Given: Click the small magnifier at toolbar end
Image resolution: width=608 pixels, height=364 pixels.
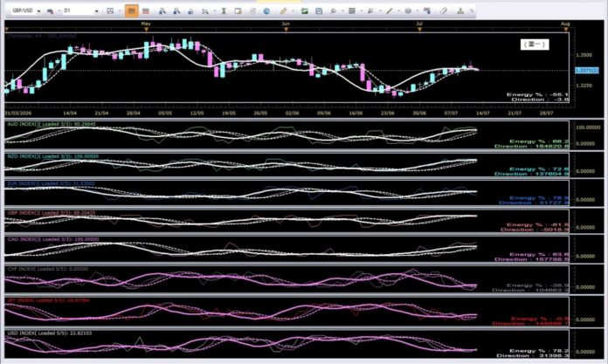Looking at the screenshot, I should pos(472,11).
